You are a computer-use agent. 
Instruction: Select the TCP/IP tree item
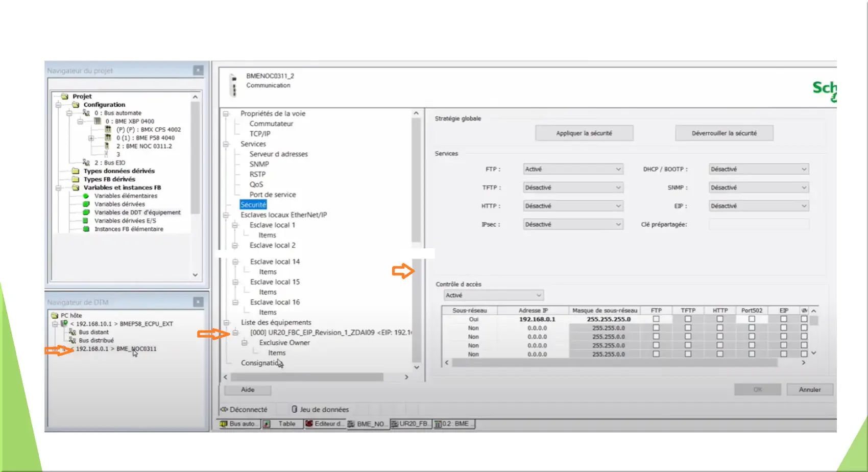pyautogui.click(x=260, y=134)
